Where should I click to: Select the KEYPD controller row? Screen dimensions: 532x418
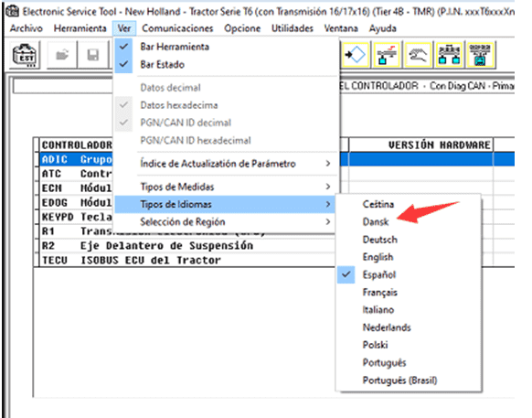coord(77,217)
